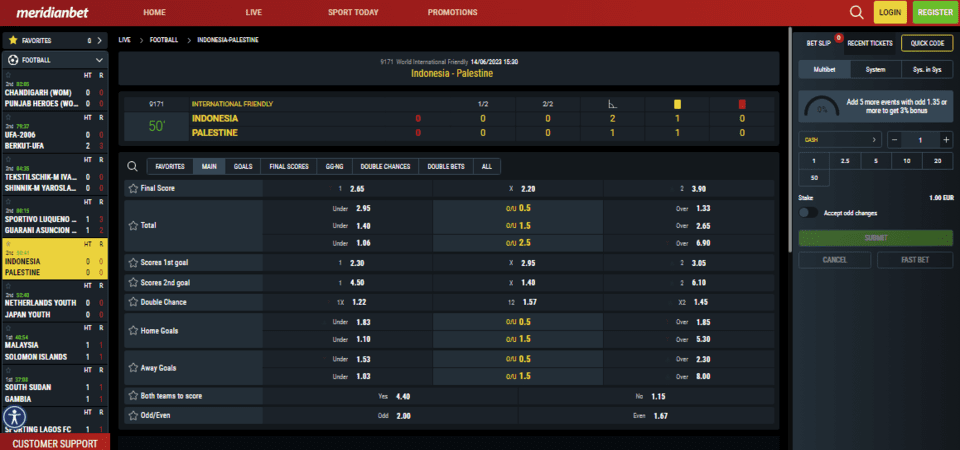This screenshot has height=450, width=960.
Task: Collapse the Football section chevron
Action: 99,60
